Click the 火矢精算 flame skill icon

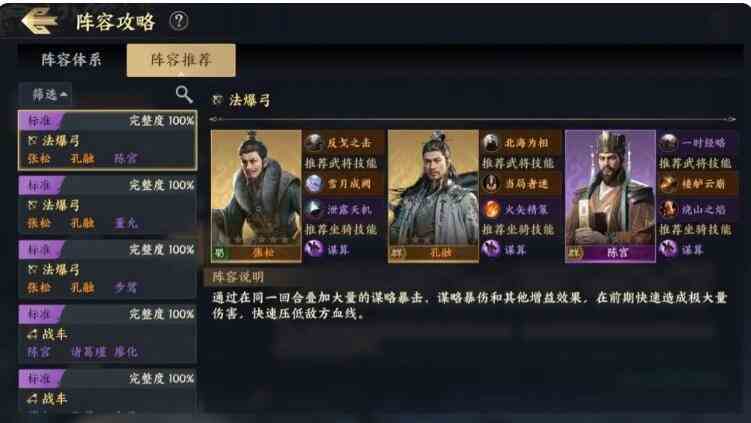pos(491,209)
